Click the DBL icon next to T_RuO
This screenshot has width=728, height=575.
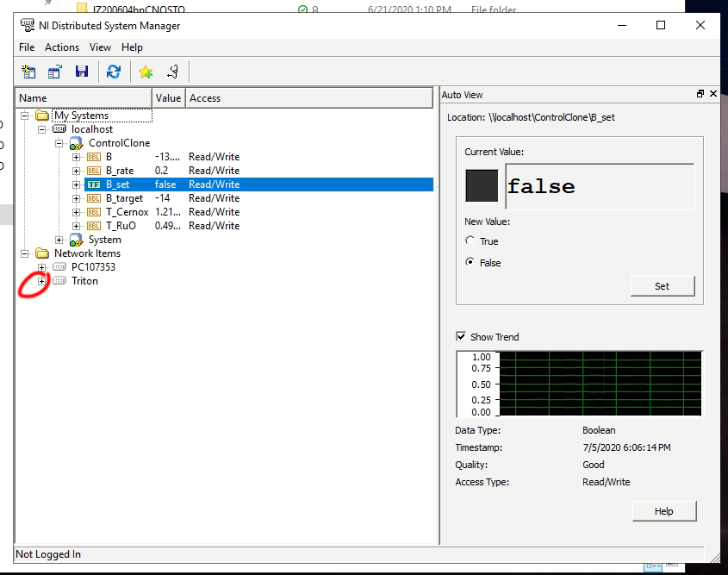click(x=94, y=226)
